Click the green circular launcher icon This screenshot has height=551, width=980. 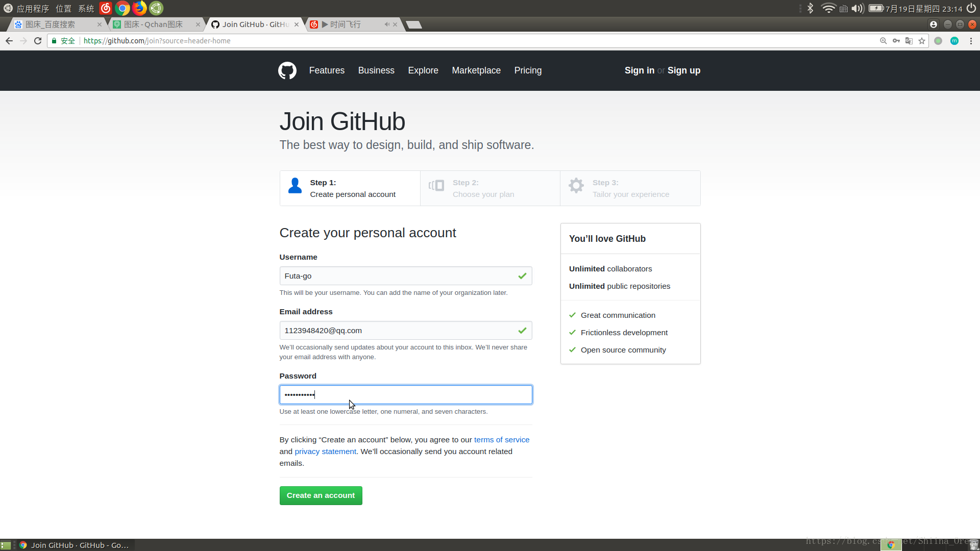156,8
